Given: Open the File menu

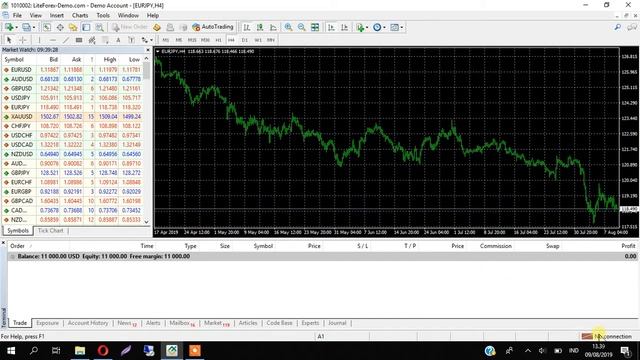Looking at the screenshot, I should point(17,16).
